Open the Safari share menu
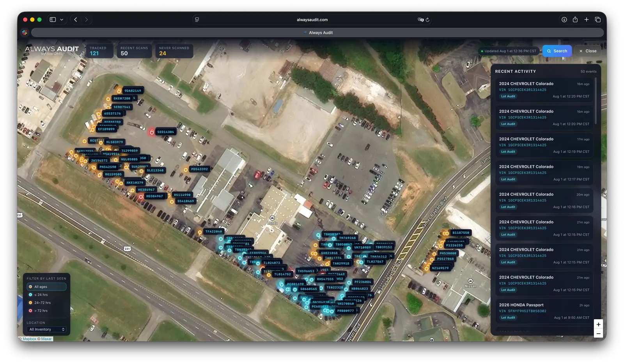 pyautogui.click(x=575, y=19)
